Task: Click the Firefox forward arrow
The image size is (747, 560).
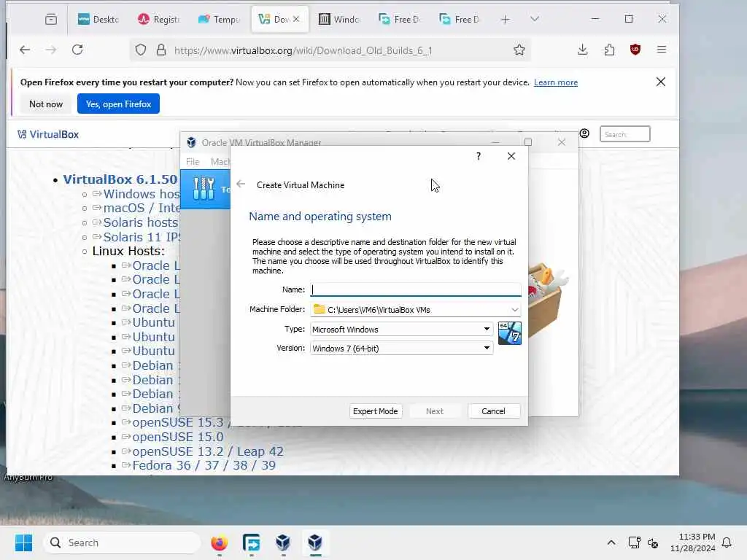Action: pos(50,50)
